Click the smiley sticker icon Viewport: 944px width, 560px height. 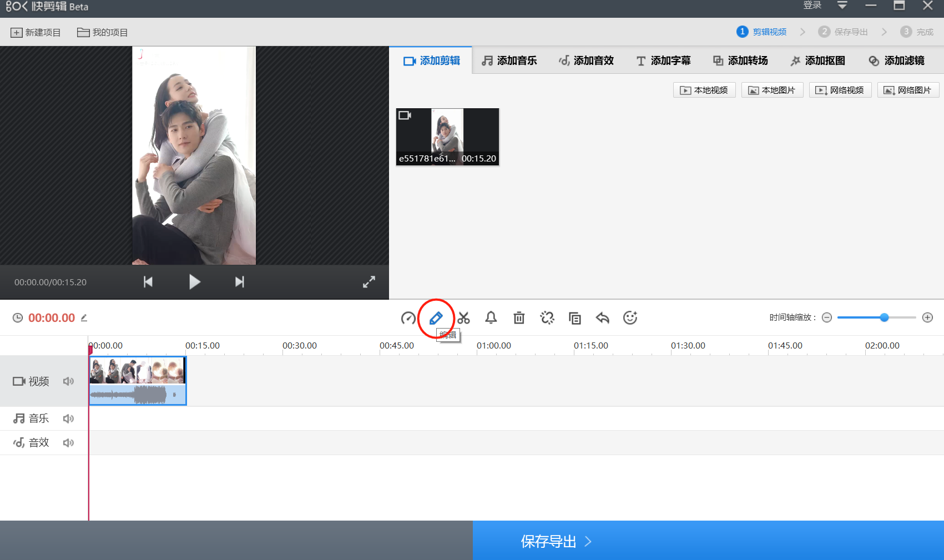coord(630,317)
